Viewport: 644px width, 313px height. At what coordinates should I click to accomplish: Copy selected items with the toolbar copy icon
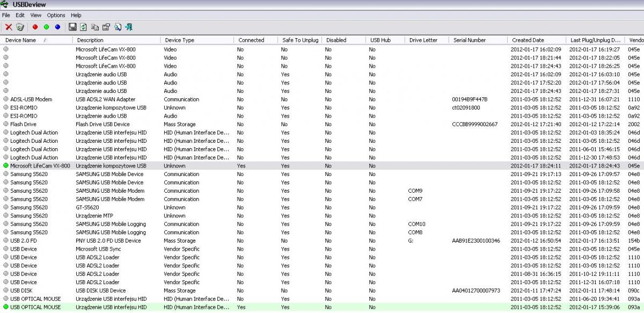pyautogui.click(x=95, y=27)
